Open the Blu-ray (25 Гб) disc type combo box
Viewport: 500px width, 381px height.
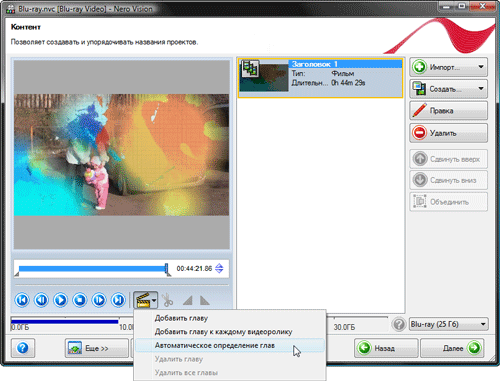coord(449,324)
